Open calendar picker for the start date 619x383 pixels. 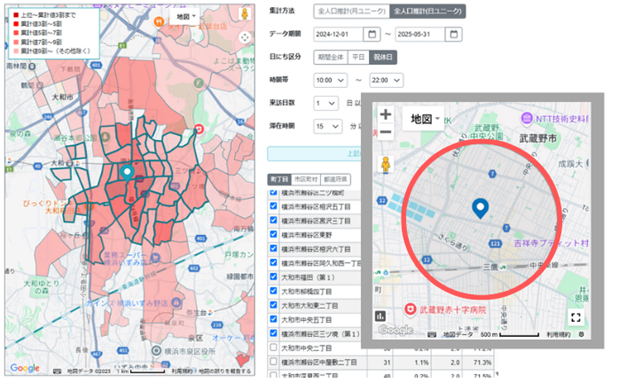(372, 34)
